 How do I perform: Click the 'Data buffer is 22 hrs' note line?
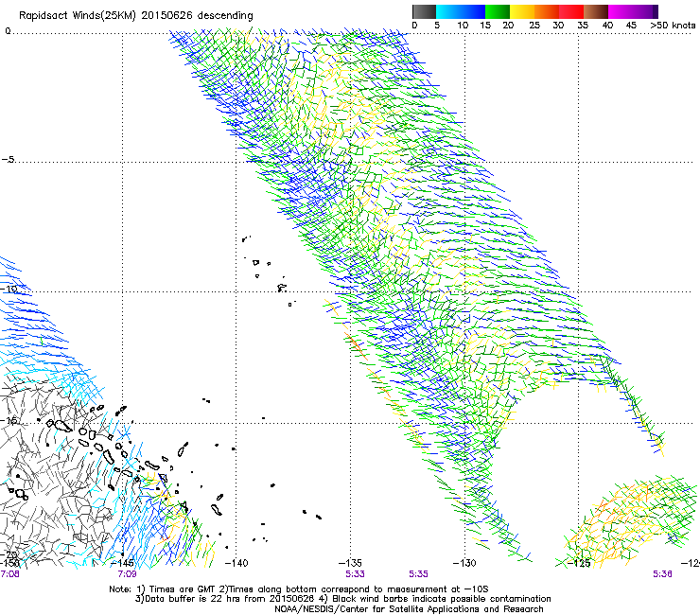coord(342,599)
